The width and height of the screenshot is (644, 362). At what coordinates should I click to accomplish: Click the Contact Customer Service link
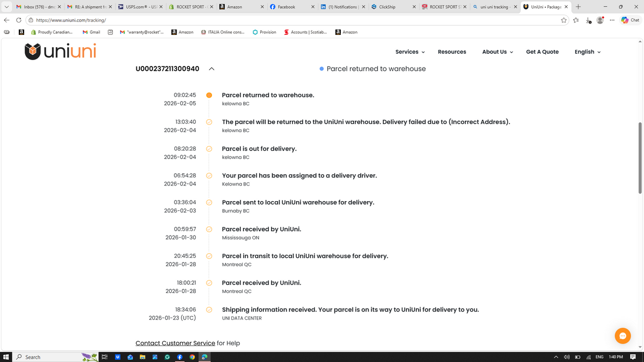[x=175, y=343]
